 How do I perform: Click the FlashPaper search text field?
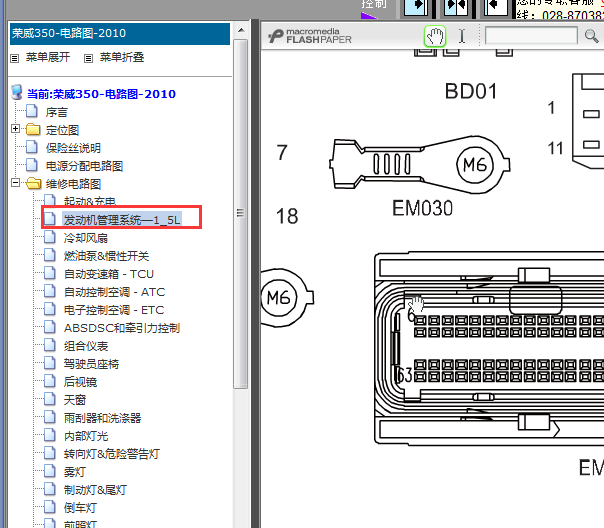point(531,36)
